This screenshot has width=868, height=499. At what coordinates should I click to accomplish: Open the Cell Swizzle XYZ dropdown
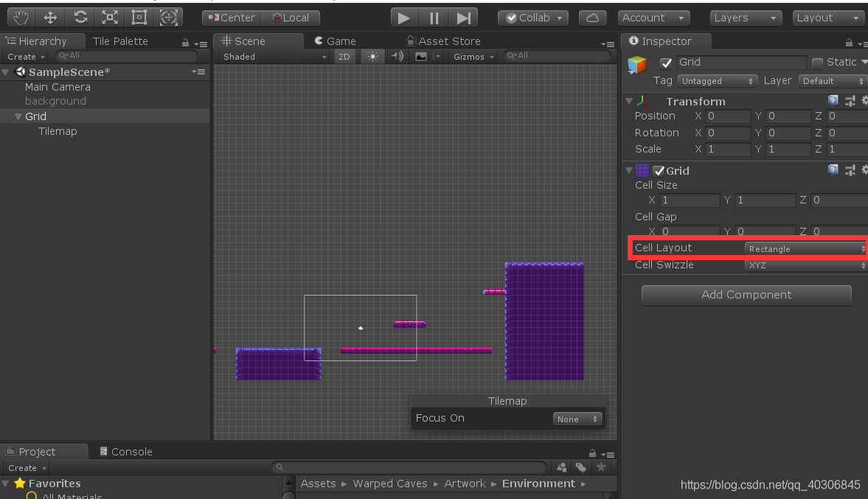(x=805, y=265)
